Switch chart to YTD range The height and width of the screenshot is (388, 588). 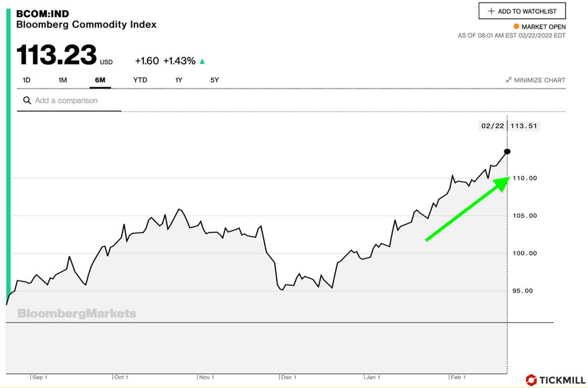coord(140,80)
